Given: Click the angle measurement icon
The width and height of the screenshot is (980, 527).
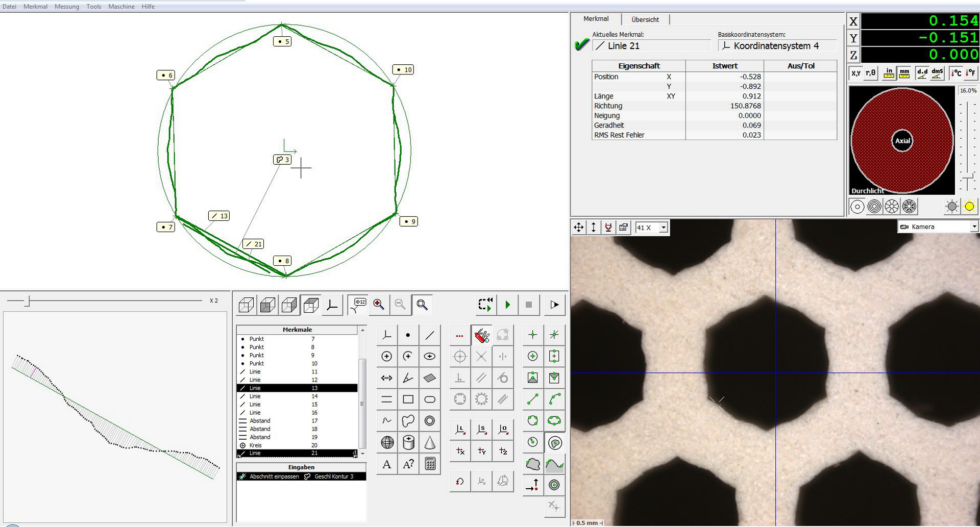Looking at the screenshot, I should click(408, 378).
